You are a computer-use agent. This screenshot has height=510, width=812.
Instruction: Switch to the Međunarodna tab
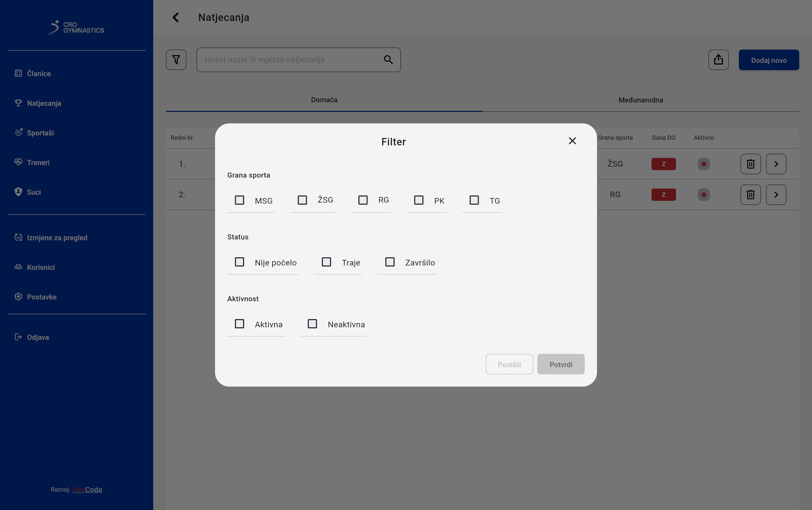640,100
